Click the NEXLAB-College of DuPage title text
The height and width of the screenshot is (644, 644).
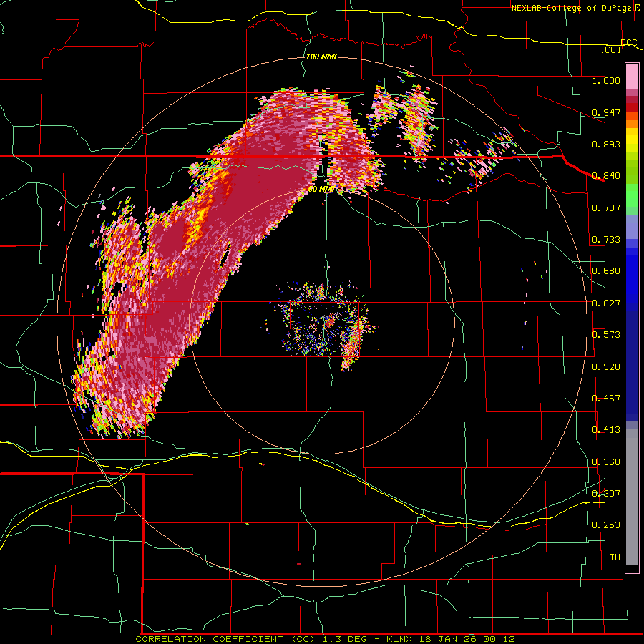(x=577, y=8)
